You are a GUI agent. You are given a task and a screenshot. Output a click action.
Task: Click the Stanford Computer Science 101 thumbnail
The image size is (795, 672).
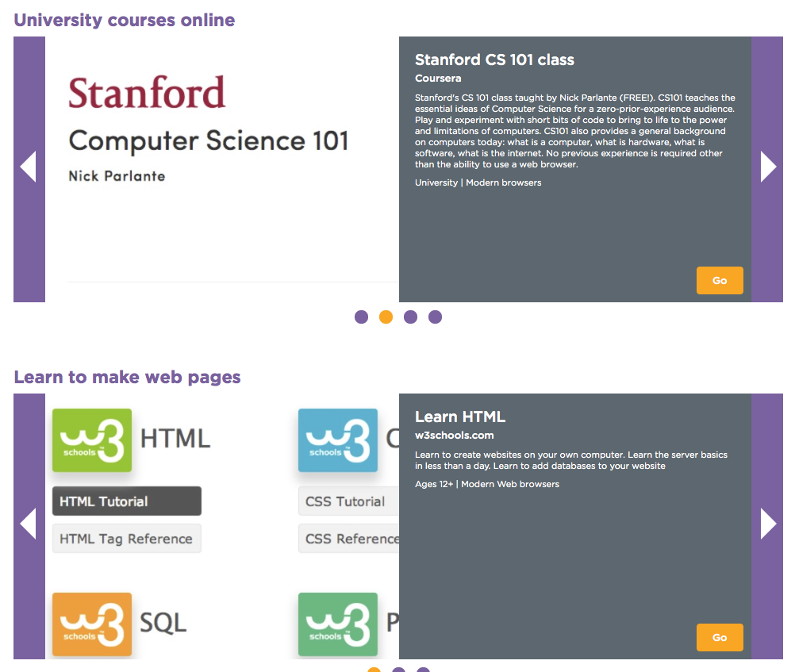click(x=222, y=169)
